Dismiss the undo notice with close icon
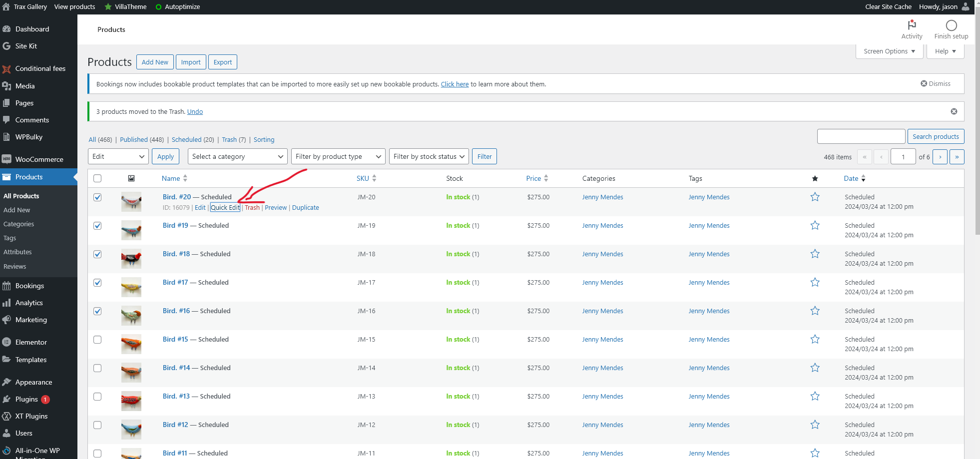 pyautogui.click(x=954, y=111)
